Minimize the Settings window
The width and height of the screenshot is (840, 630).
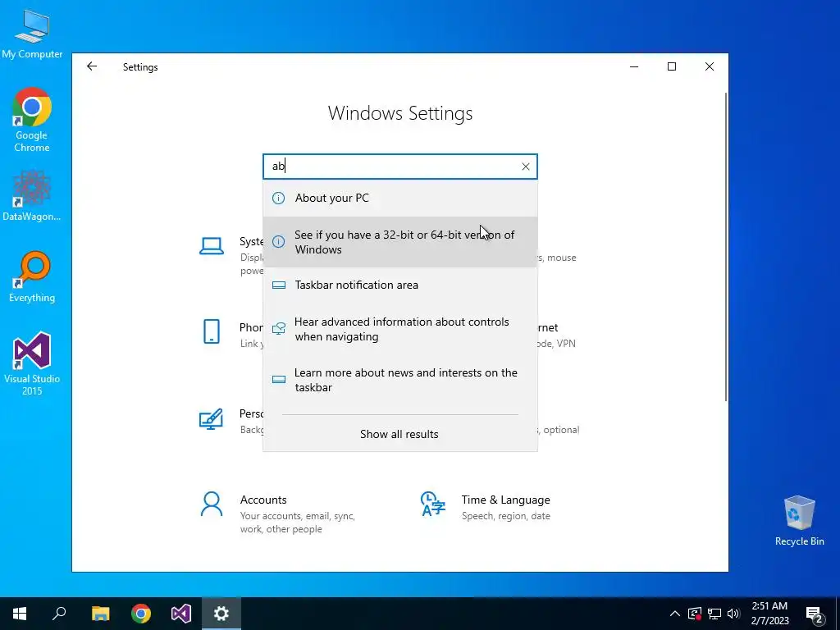pyautogui.click(x=634, y=66)
